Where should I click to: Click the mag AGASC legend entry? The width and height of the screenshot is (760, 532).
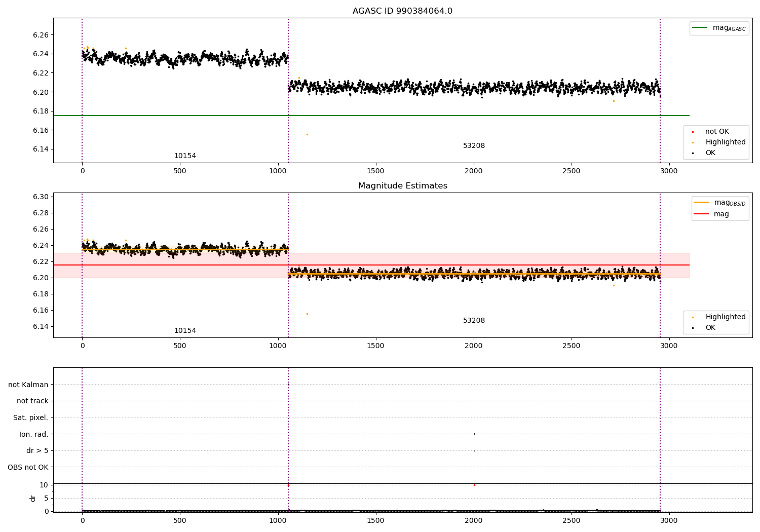click(x=719, y=28)
